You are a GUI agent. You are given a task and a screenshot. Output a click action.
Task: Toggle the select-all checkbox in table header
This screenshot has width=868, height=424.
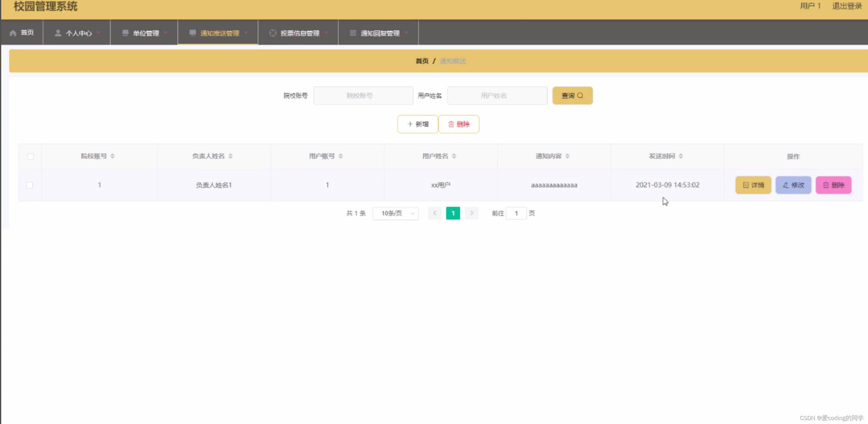[30, 156]
